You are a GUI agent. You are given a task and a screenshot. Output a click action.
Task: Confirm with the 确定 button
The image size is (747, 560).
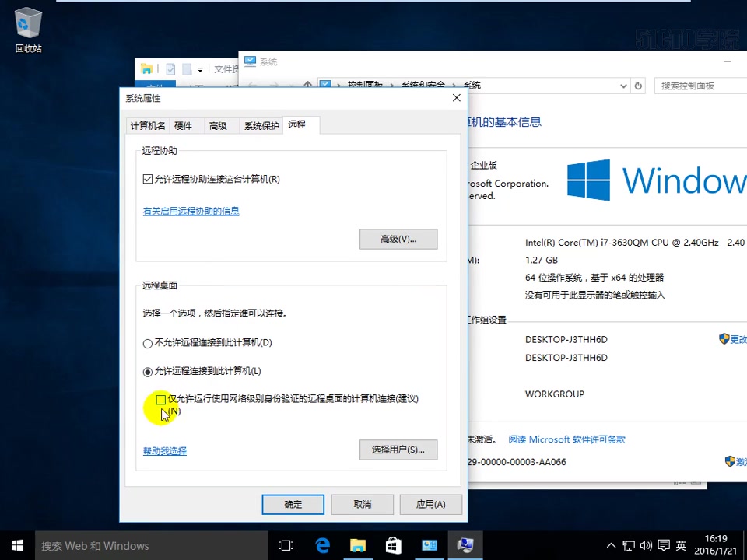[x=293, y=504]
